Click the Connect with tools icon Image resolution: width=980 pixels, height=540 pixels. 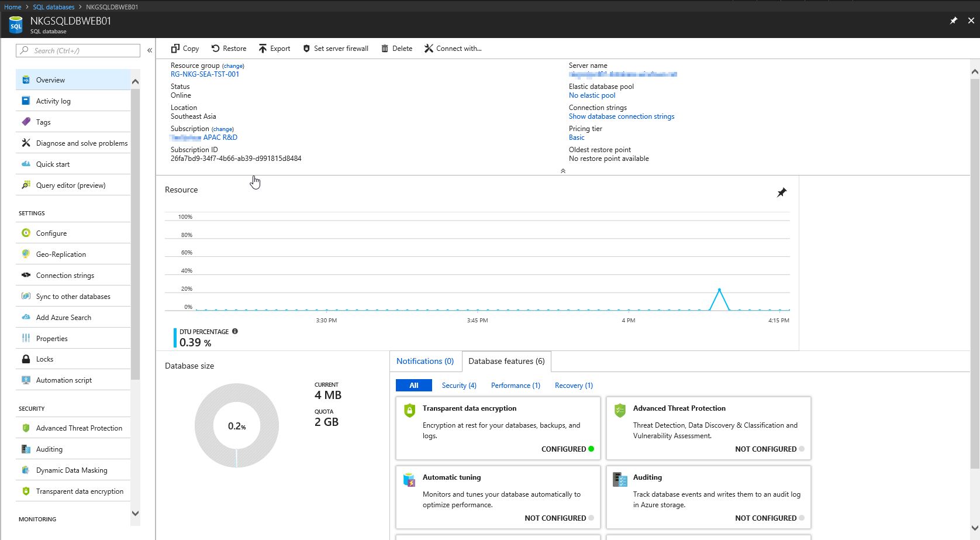click(x=429, y=49)
